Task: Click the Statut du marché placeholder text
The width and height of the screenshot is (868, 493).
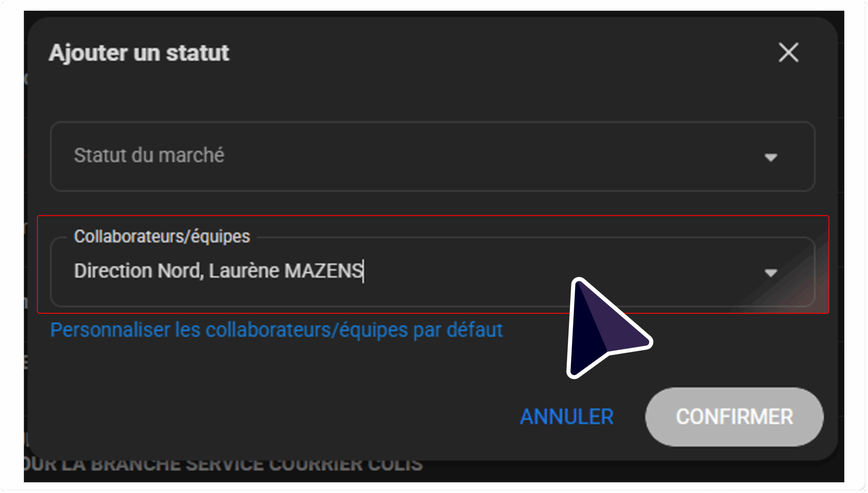Action: pos(149,155)
